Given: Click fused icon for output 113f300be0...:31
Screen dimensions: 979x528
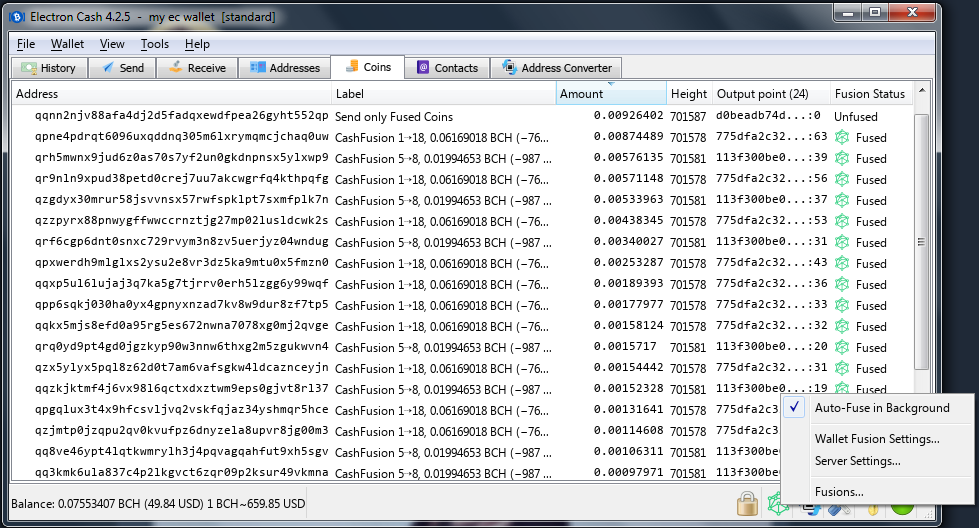Looking at the screenshot, I should tap(842, 242).
